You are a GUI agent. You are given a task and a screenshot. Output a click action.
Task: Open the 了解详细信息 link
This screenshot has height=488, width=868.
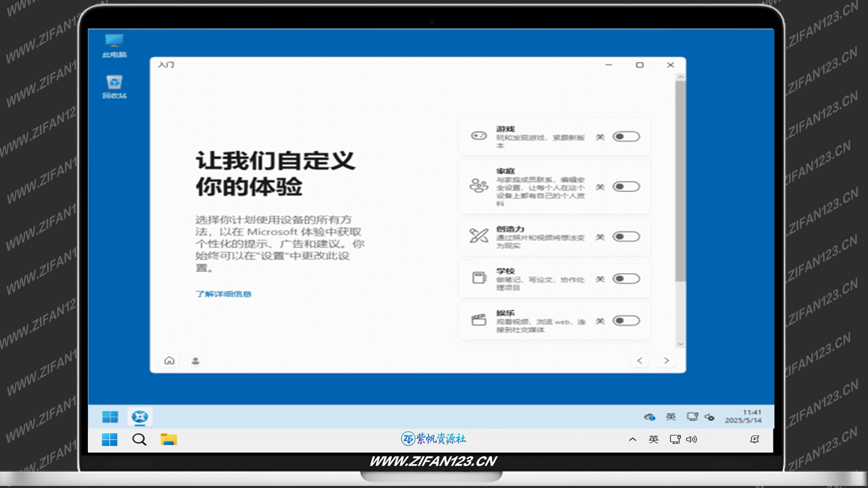coord(223,294)
